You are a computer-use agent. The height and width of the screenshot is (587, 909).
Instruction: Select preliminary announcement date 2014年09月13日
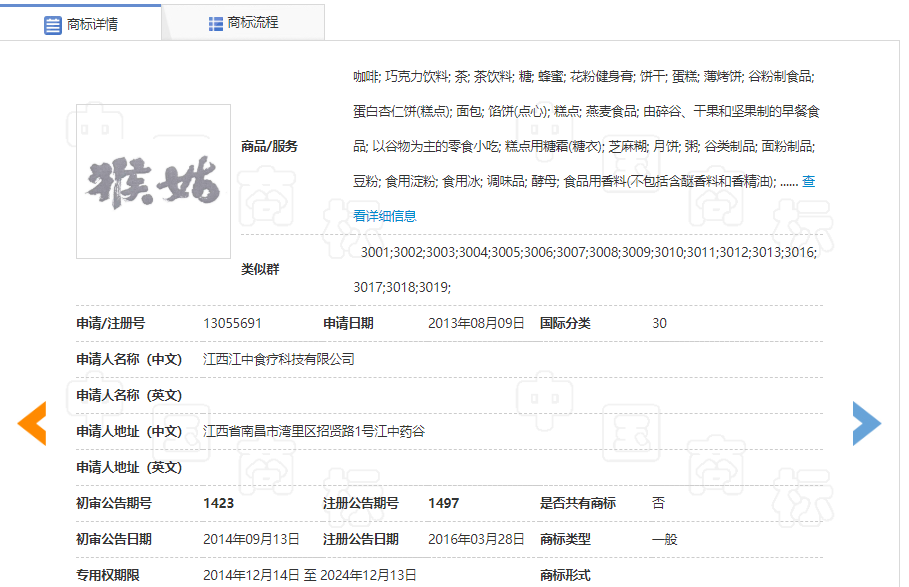click(251, 539)
